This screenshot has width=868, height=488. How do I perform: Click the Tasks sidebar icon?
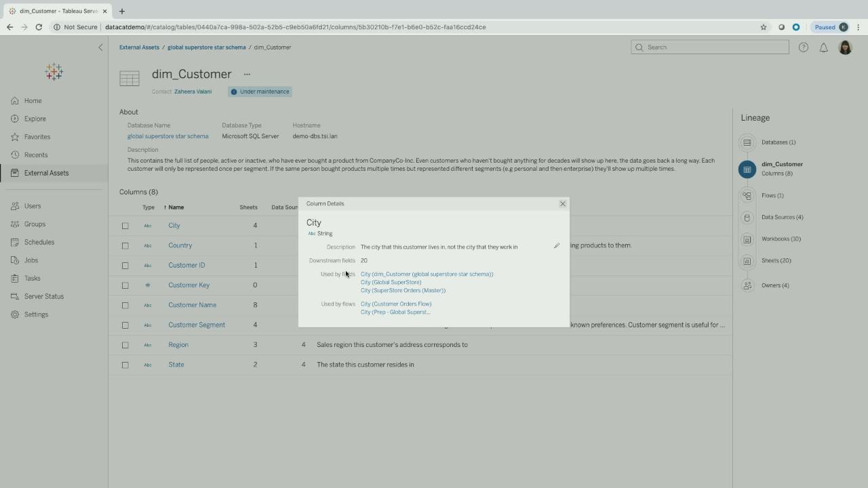15,279
